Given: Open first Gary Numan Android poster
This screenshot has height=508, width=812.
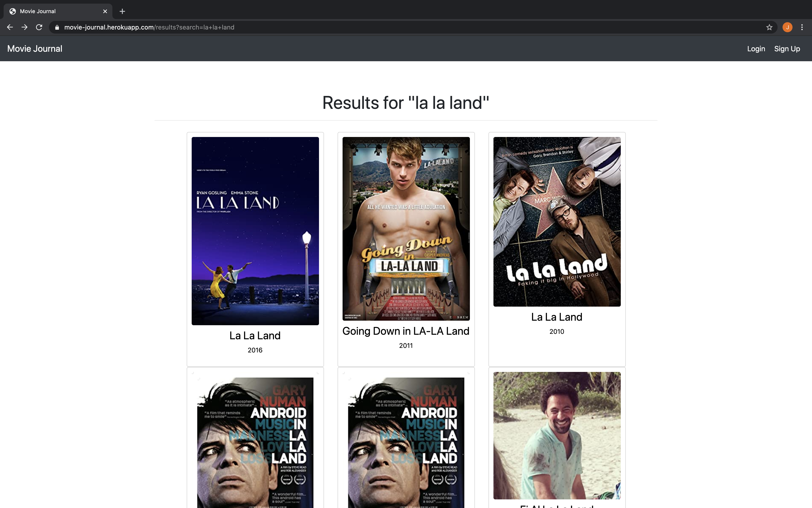Looking at the screenshot, I should [255, 440].
